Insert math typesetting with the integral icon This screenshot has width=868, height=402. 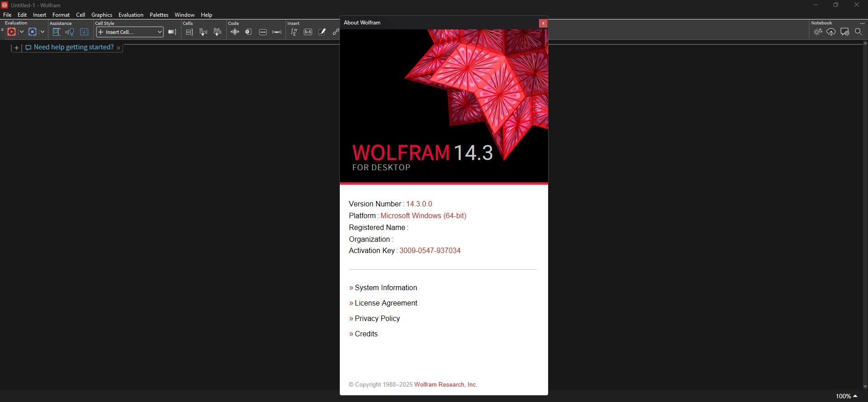tap(294, 32)
